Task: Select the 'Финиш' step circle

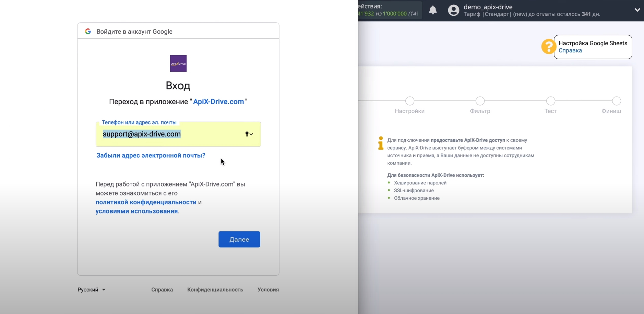Action: click(617, 101)
